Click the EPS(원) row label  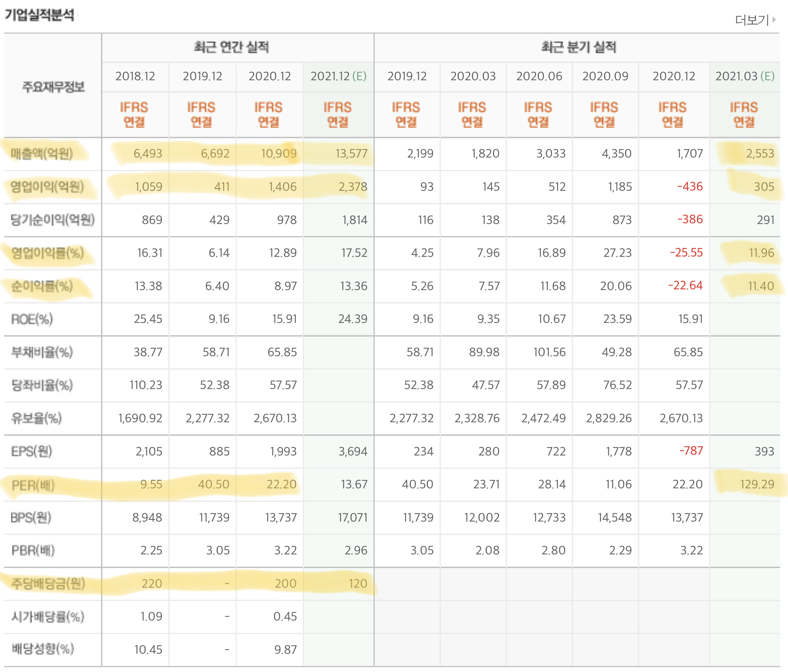[x=31, y=451]
